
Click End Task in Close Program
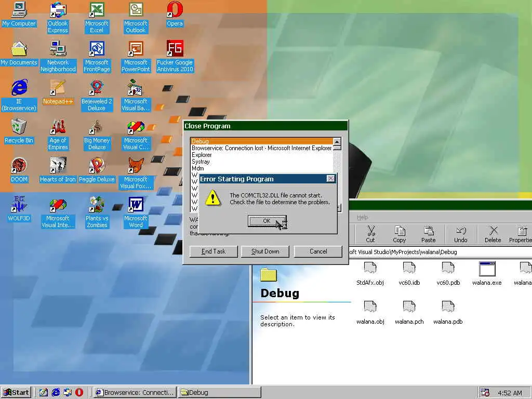pyautogui.click(x=214, y=251)
